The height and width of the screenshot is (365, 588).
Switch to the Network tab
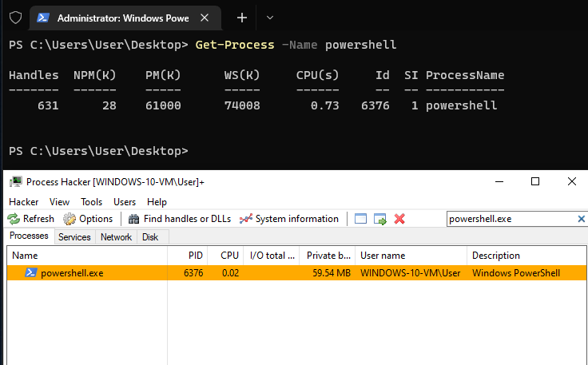117,237
